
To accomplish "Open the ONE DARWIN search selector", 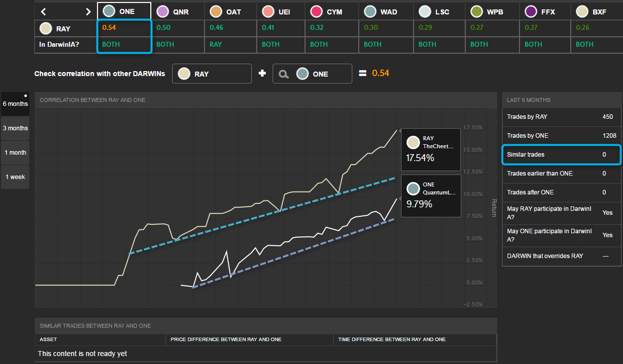I will coord(312,74).
